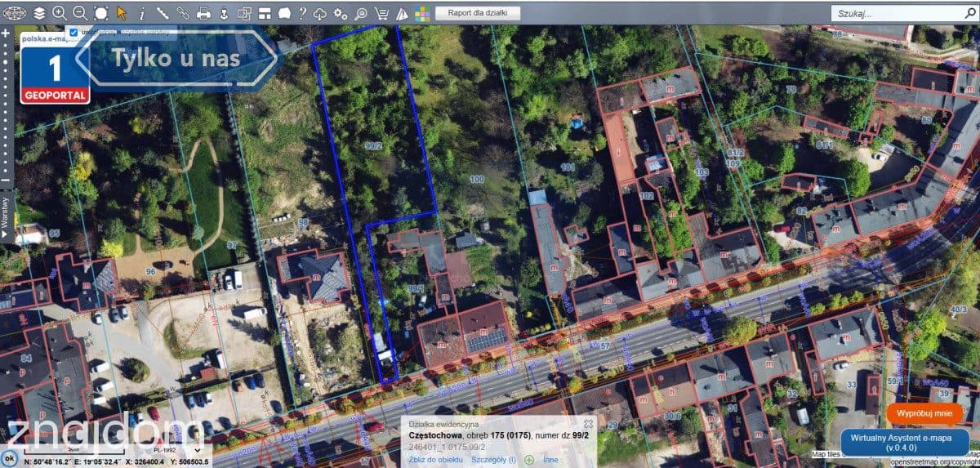This screenshot has height=468, width=980.
Task: Click the download/locate pin tool
Action: [x=223, y=12]
